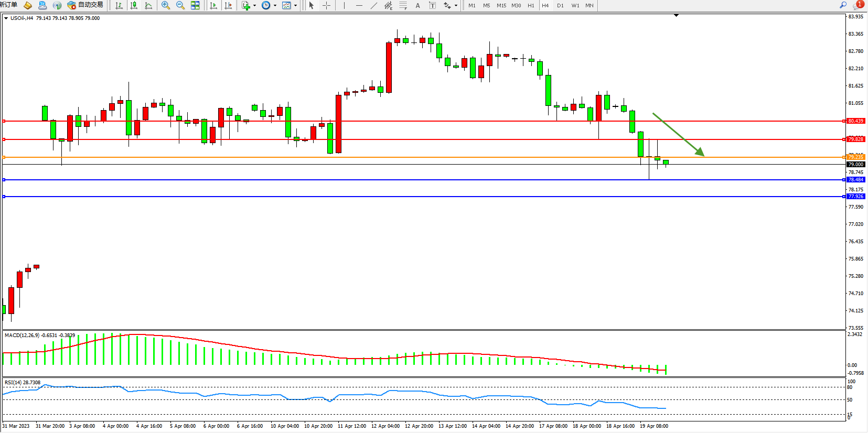
Task: Switch to the M15 timeframe
Action: pos(501,5)
